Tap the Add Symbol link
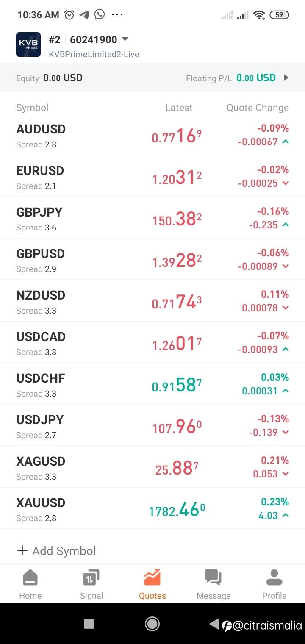Screen dimensions: 305x644 point(64,551)
